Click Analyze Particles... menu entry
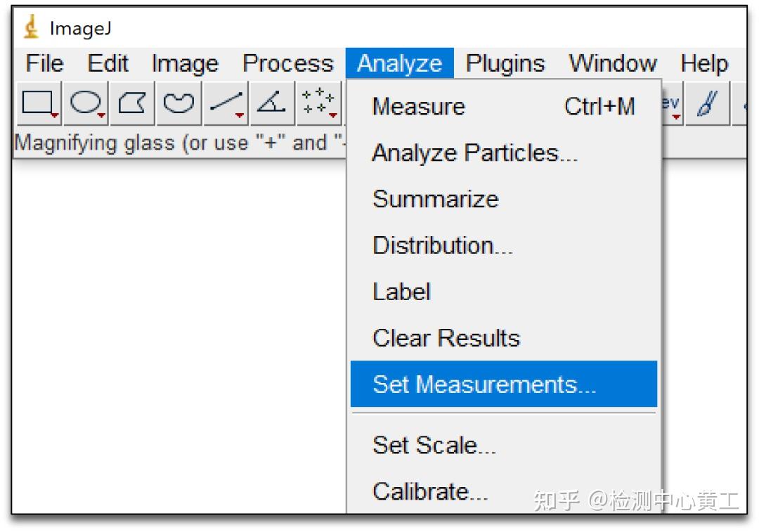Viewport: 759px width, 532px height. click(x=474, y=153)
